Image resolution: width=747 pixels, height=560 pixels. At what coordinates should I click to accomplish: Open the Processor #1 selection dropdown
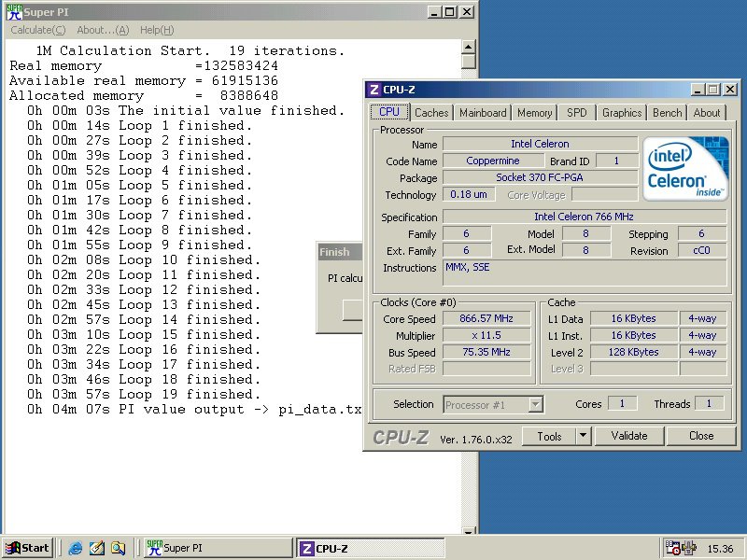[535, 404]
